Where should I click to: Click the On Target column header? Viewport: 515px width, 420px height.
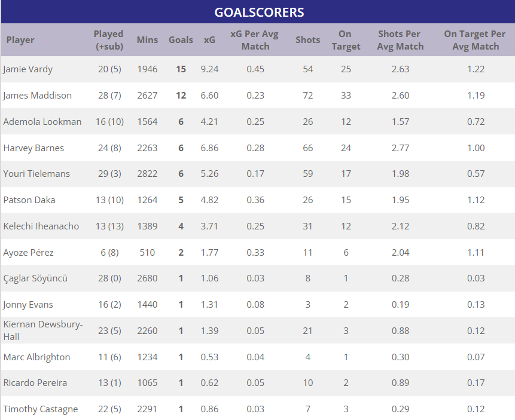click(x=346, y=40)
